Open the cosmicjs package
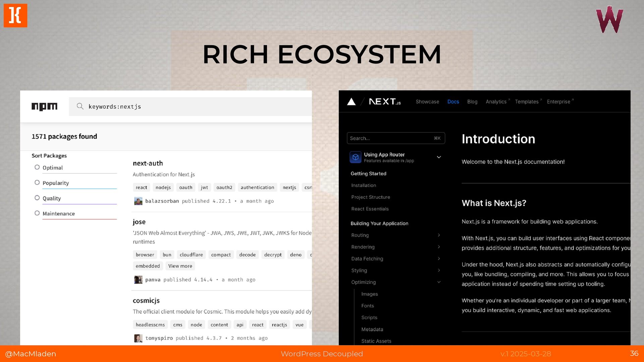Viewport: 644px width, 362px height. [x=146, y=301]
